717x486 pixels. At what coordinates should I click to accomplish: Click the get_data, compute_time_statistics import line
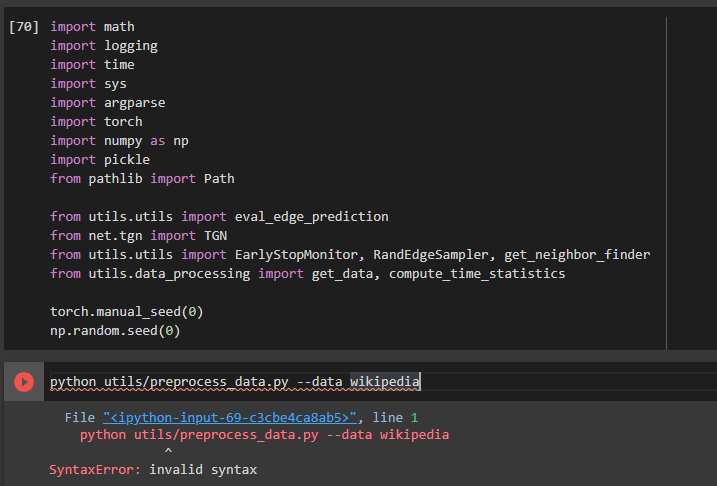click(x=308, y=273)
